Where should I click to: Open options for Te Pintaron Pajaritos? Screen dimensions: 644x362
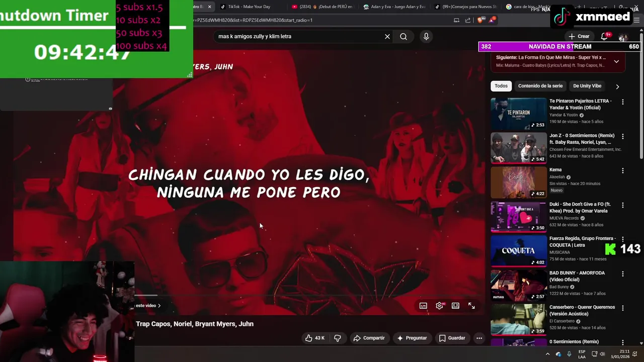click(622, 102)
